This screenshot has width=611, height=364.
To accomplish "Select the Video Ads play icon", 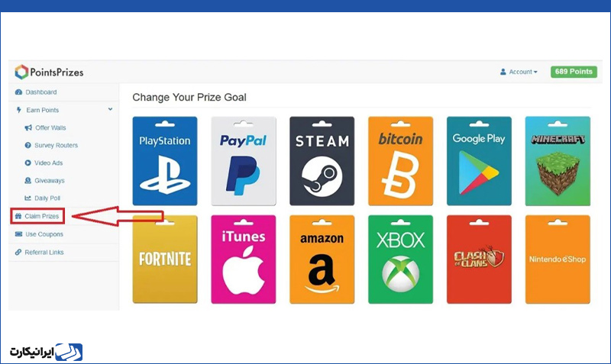I will 27,163.
